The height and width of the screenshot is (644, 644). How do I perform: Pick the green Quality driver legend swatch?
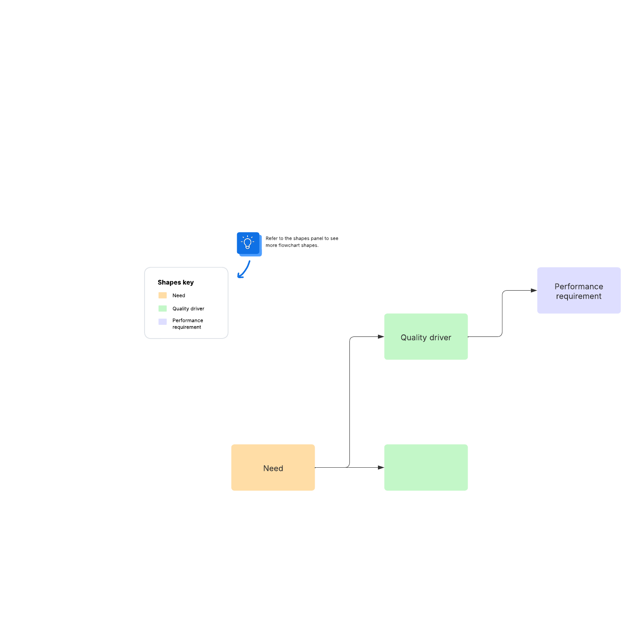pyautogui.click(x=163, y=309)
